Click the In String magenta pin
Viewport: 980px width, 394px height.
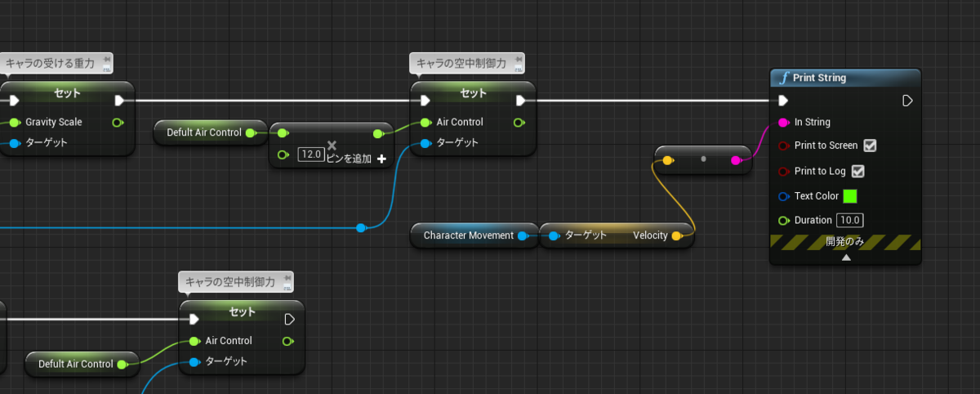pyautogui.click(x=783, y=122)
